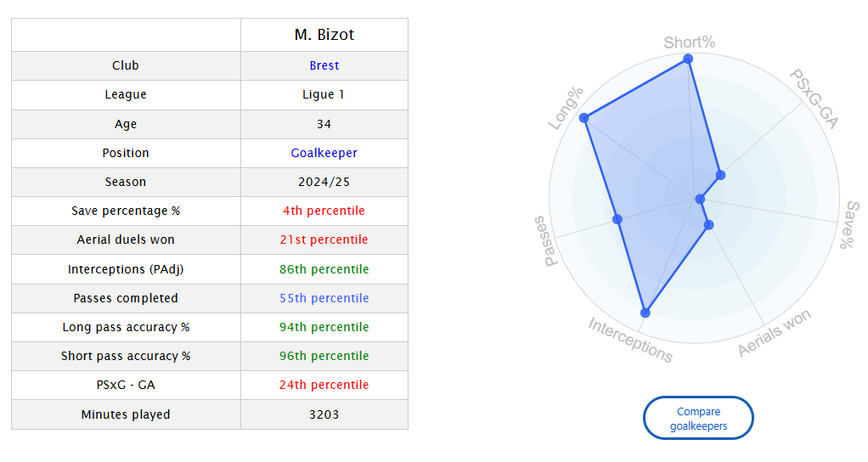Click the 96th percentile short pass value
This screenshot has width=868, height=462.
coord(324,356)
